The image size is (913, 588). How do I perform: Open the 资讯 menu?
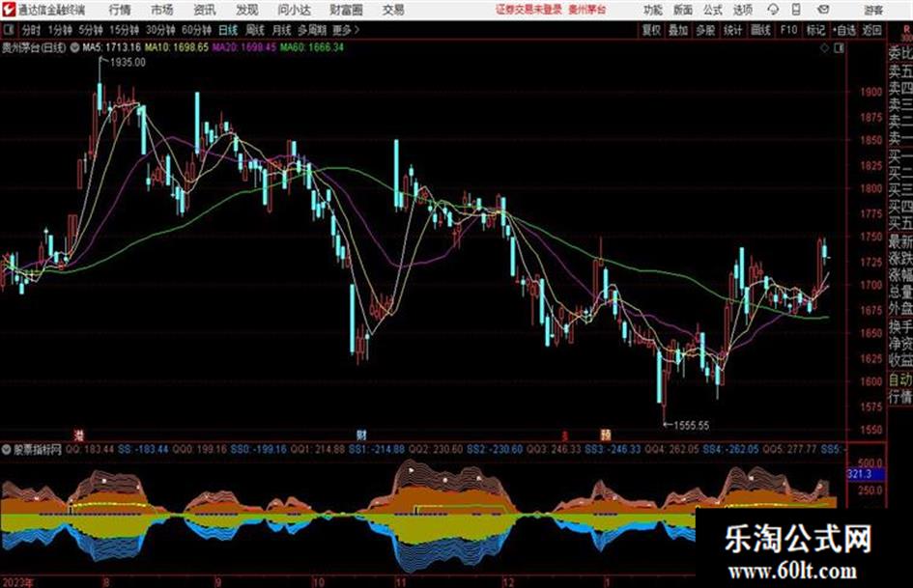pyautogui.click(x=205, y=10)
